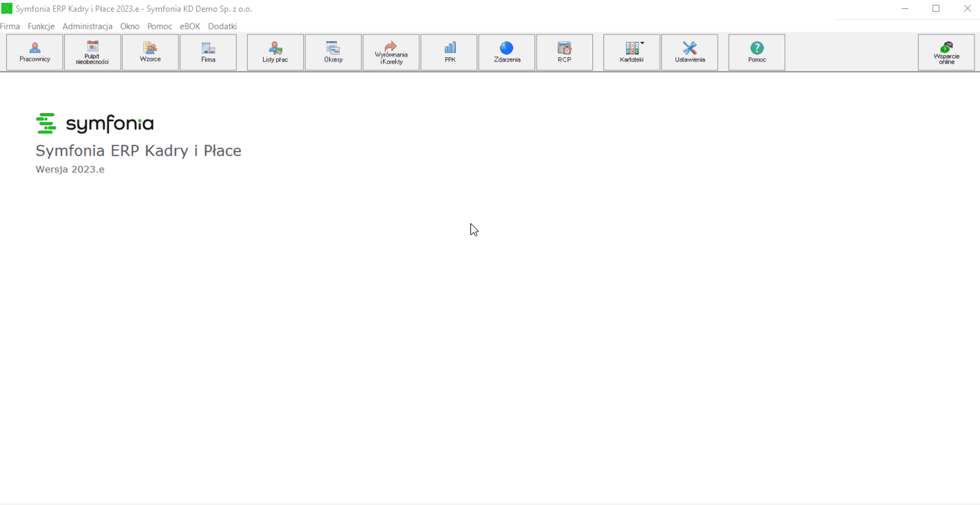
Task: Open Wyrównania i Korekty corrections
Action: coord(391,52)
